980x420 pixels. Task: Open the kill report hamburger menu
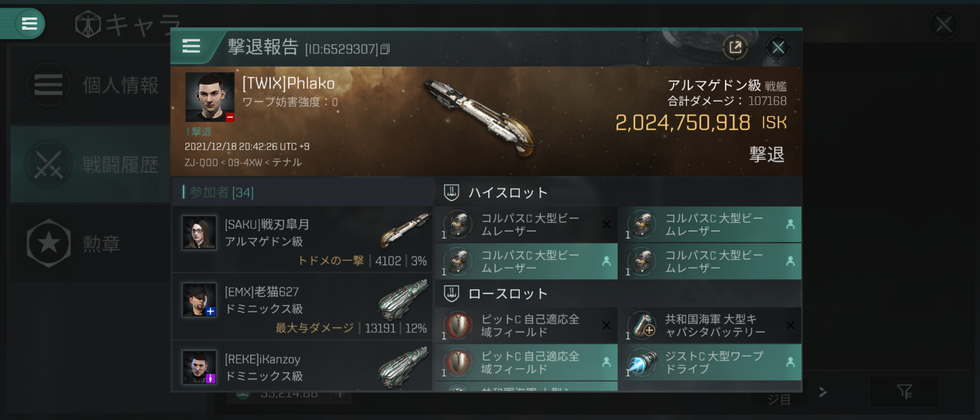point(191,47)
